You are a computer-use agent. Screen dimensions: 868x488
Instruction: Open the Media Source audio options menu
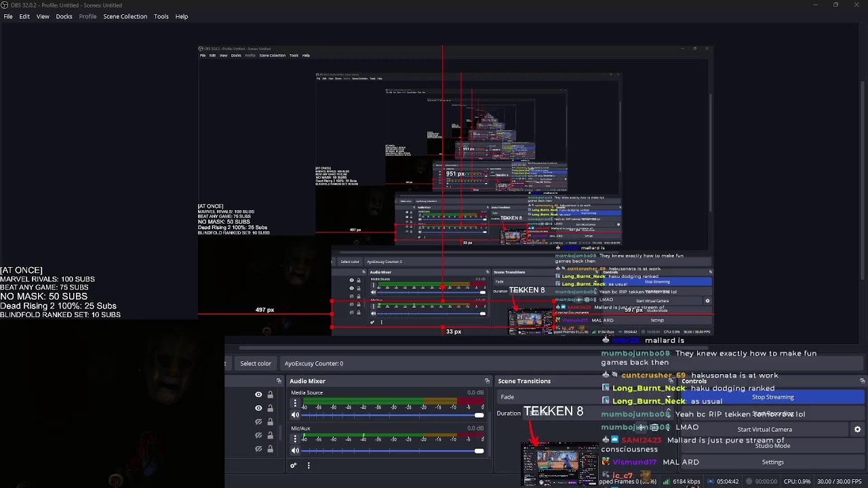(295, 404)
